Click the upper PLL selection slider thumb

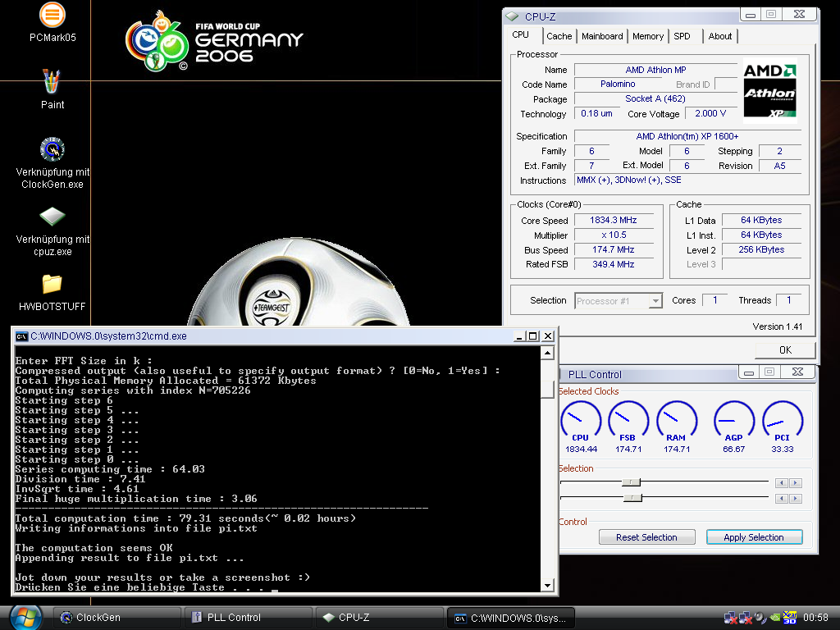[631, 482]
